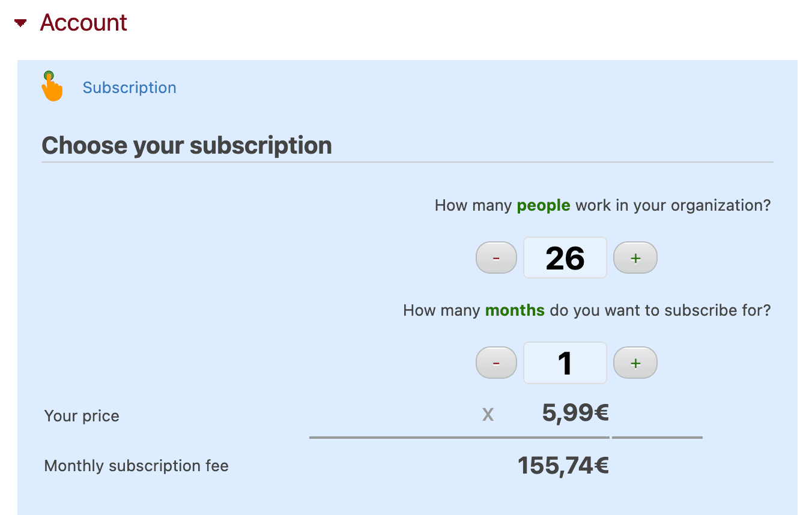
Task: Collapse the Account section using its triangle
Action: (x=20, y=23)
